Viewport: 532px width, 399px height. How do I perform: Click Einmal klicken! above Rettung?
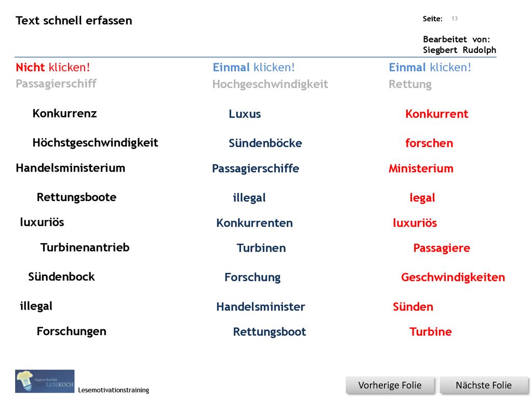(x=430, y=67)
